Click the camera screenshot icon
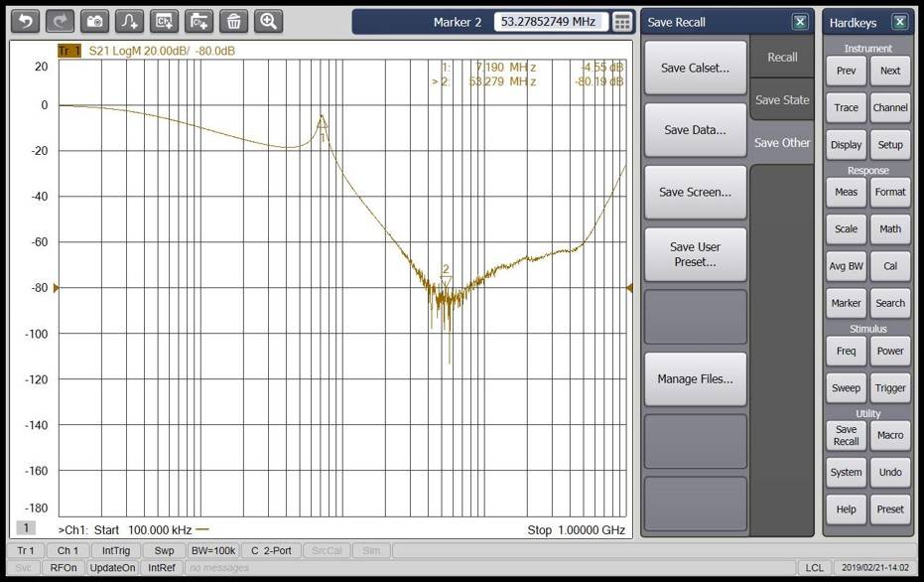The width and height of the screenshot is (924, 582). (x=94, y=21)
